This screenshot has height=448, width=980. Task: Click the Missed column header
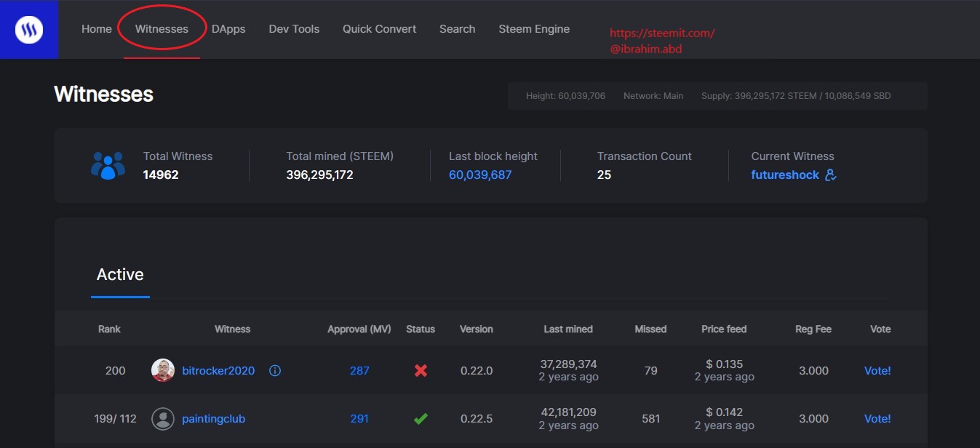650,329
